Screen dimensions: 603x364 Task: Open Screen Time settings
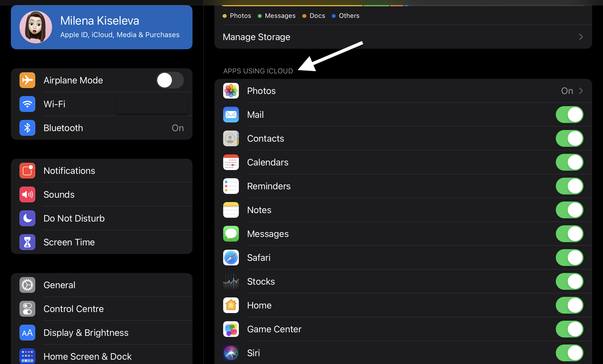click(x=102, y=242)
